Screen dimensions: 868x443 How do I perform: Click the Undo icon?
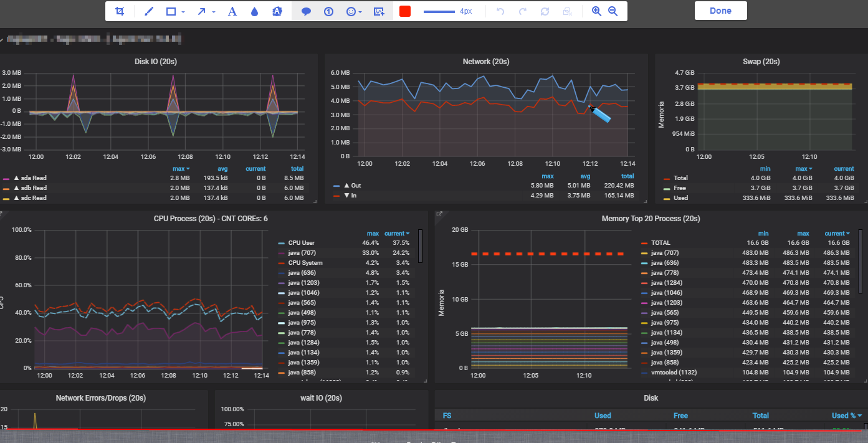coord(500,11)
